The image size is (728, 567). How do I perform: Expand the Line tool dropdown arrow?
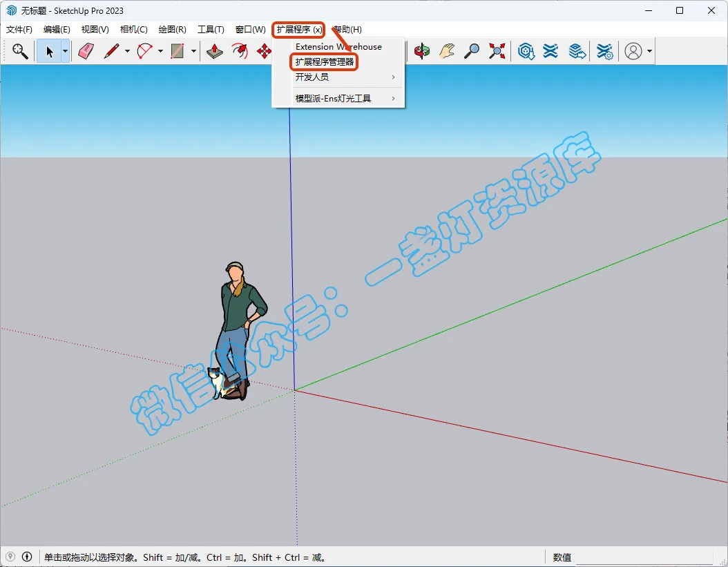click(127, 51)
